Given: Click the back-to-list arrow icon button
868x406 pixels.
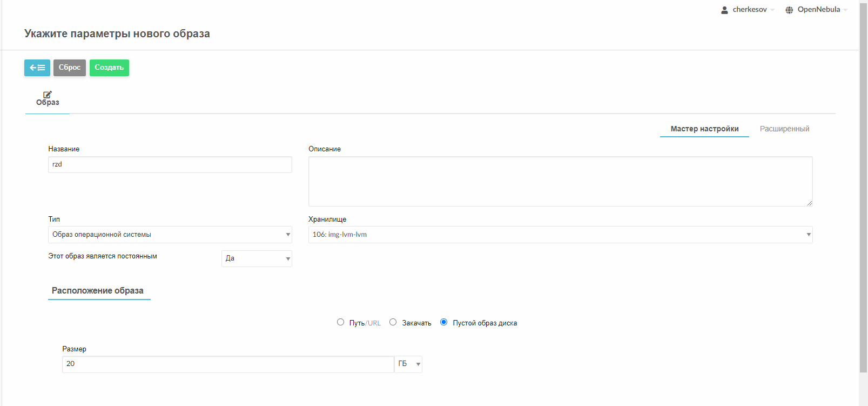Looking at the screenshot, I should (37, 68).
